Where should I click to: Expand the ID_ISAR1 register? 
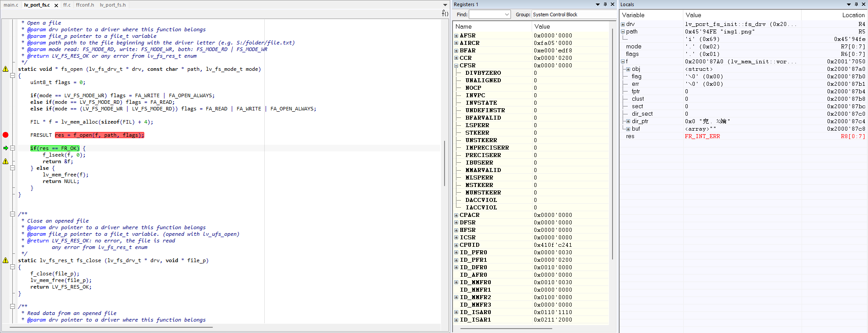(x=456, y=320)
